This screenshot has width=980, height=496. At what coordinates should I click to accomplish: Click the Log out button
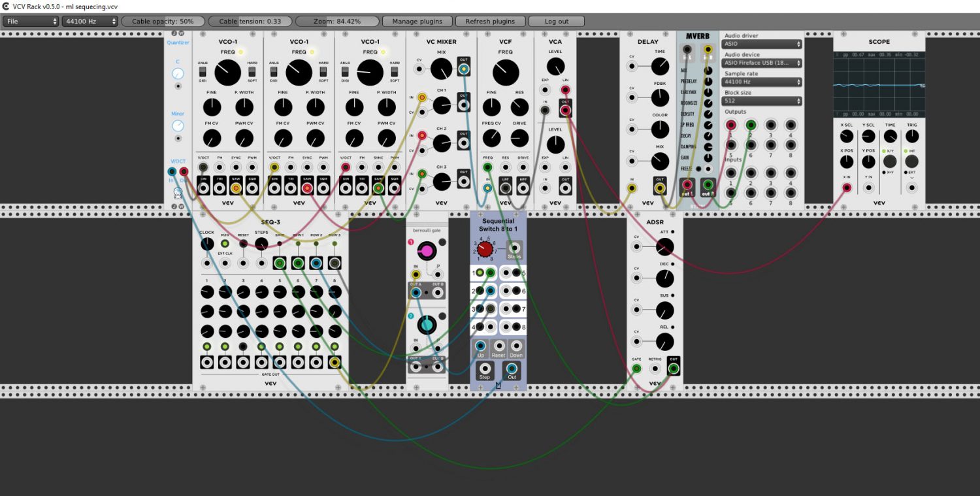557,21
